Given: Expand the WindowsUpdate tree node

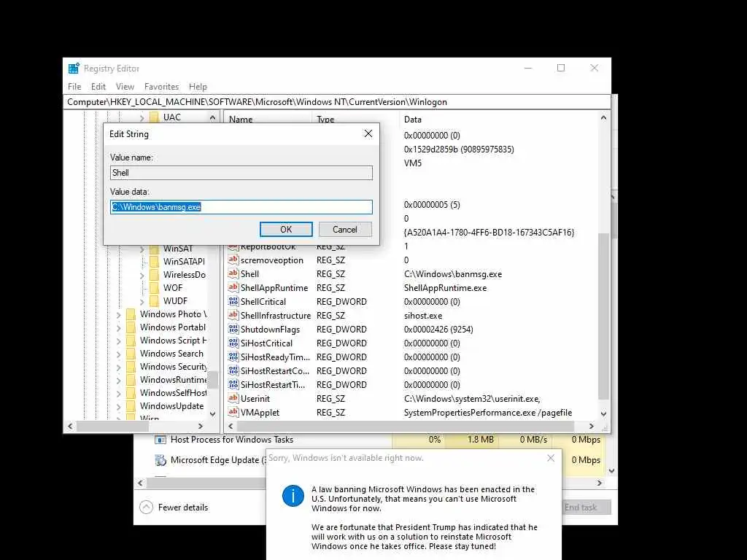Looking at the screenshot, I should [119, 407].
